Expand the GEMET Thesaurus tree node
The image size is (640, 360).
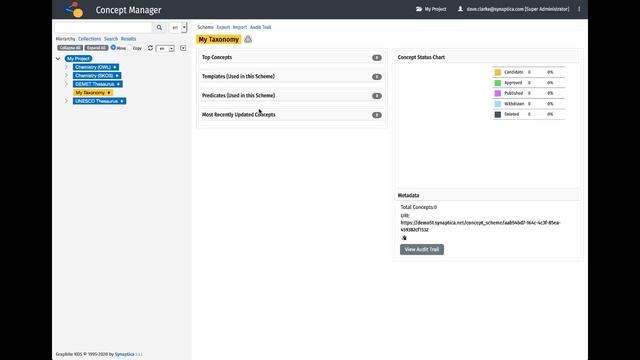point(67,84)
